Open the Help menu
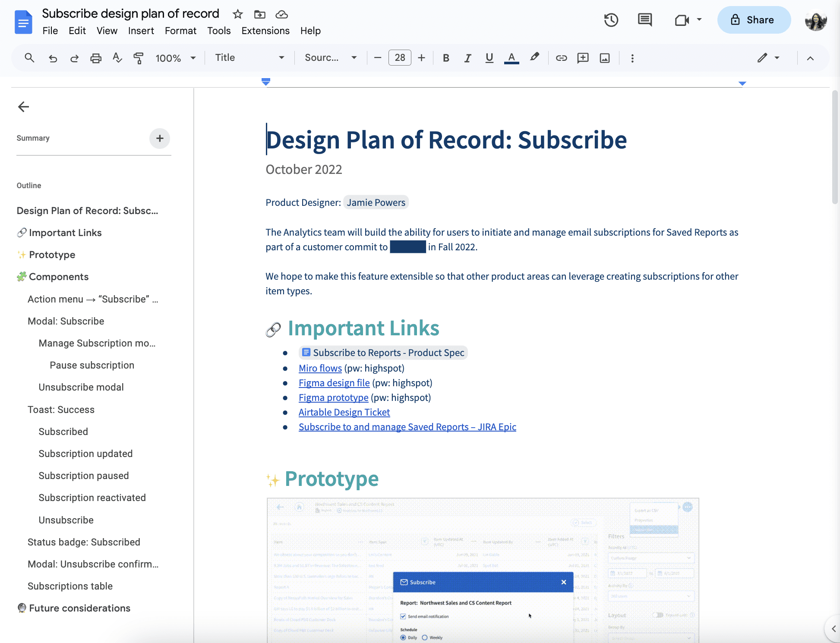This screenshot has height=643, width=840. (310, 31)
